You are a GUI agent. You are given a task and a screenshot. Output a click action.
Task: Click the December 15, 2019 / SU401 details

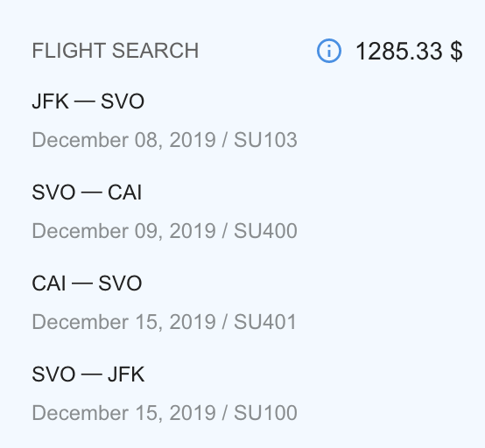click(165, 322)
